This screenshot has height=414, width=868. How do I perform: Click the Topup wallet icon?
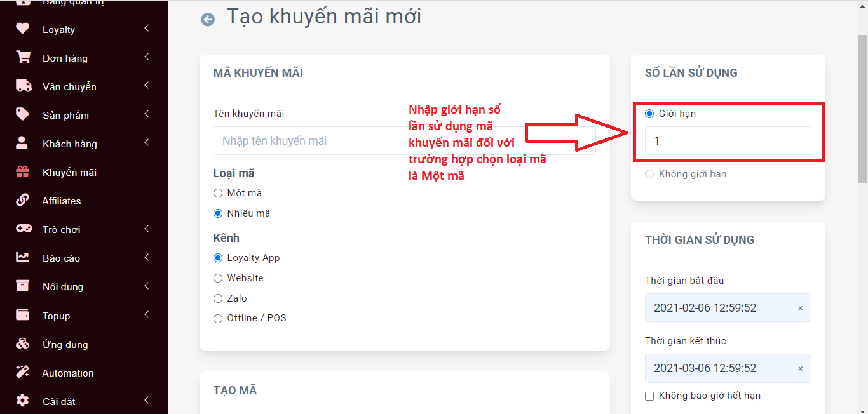[22, 315]
